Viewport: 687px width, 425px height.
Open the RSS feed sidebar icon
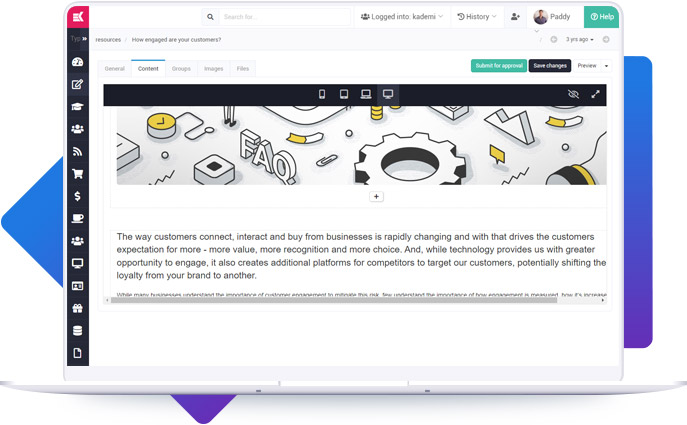77,152
